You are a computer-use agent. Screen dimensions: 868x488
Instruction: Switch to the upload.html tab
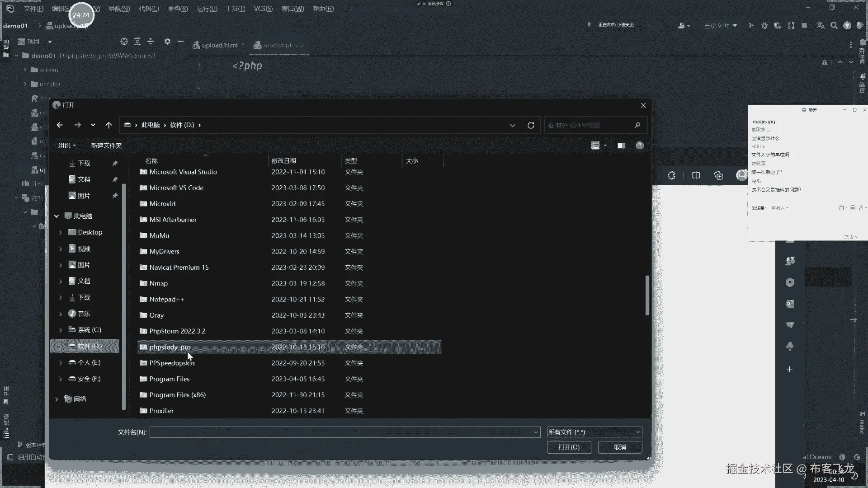tap(215, 45)
